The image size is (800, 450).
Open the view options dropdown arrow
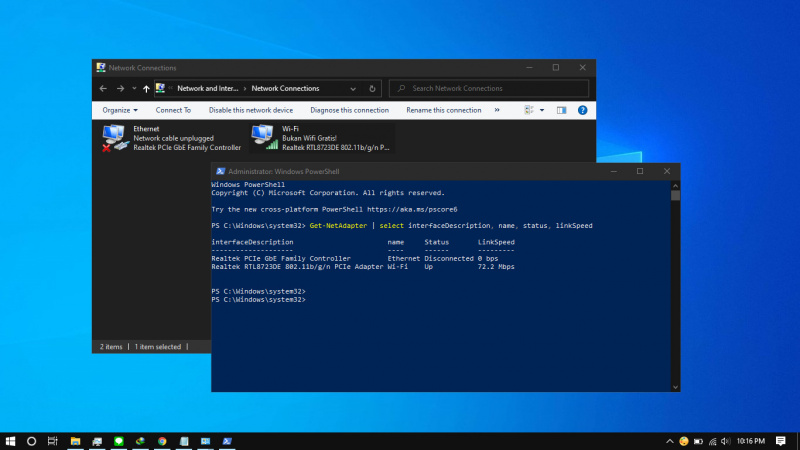(x=542, y=110)
